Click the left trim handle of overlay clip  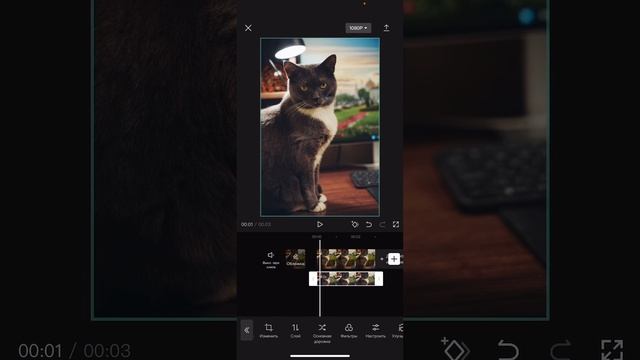coord(313,279)
